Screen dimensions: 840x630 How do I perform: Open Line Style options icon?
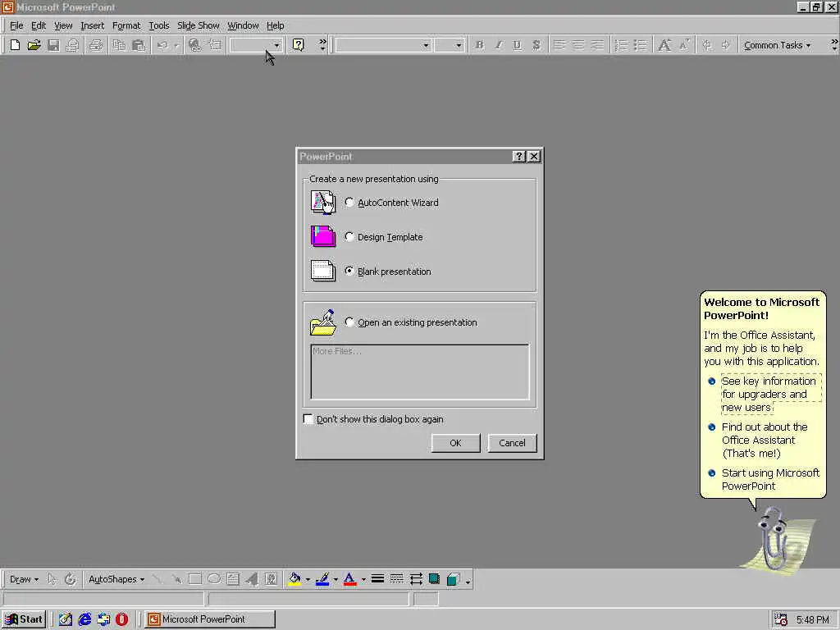coord(377,579)
